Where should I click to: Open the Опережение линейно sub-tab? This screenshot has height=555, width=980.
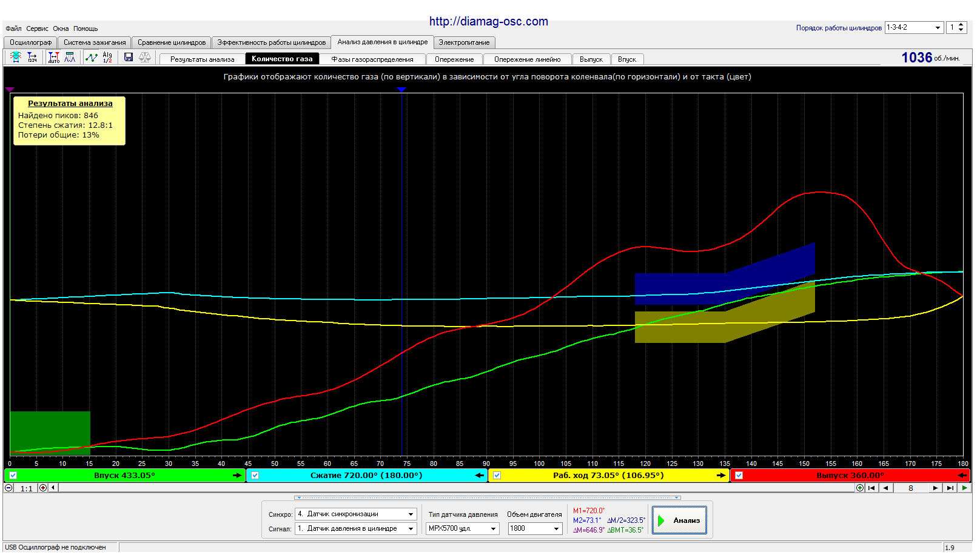pyautogui.click(x=527, y=59)
